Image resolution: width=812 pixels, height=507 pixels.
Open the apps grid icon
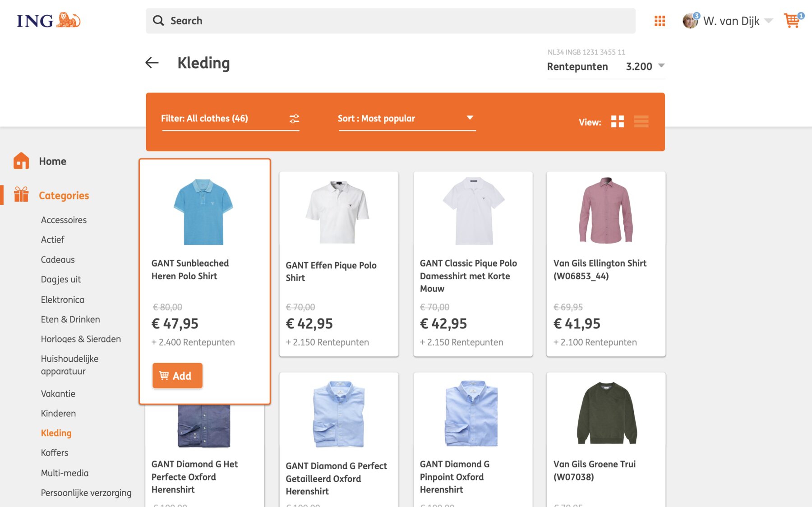coord(660,21)
